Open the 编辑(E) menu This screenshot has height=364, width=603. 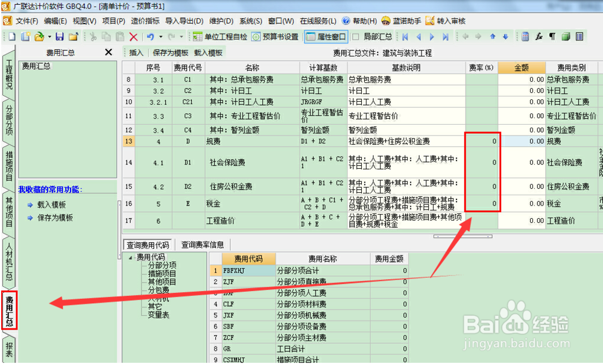pos(55,20)
